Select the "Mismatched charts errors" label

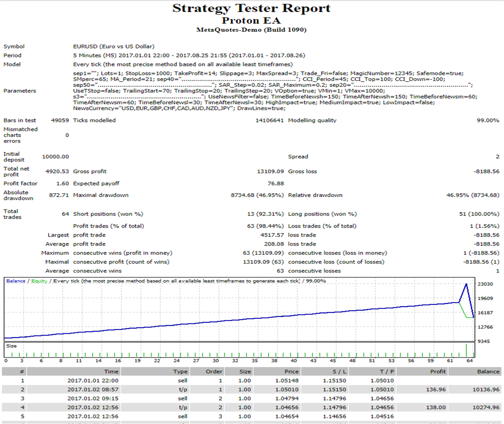tap(21, 135)
